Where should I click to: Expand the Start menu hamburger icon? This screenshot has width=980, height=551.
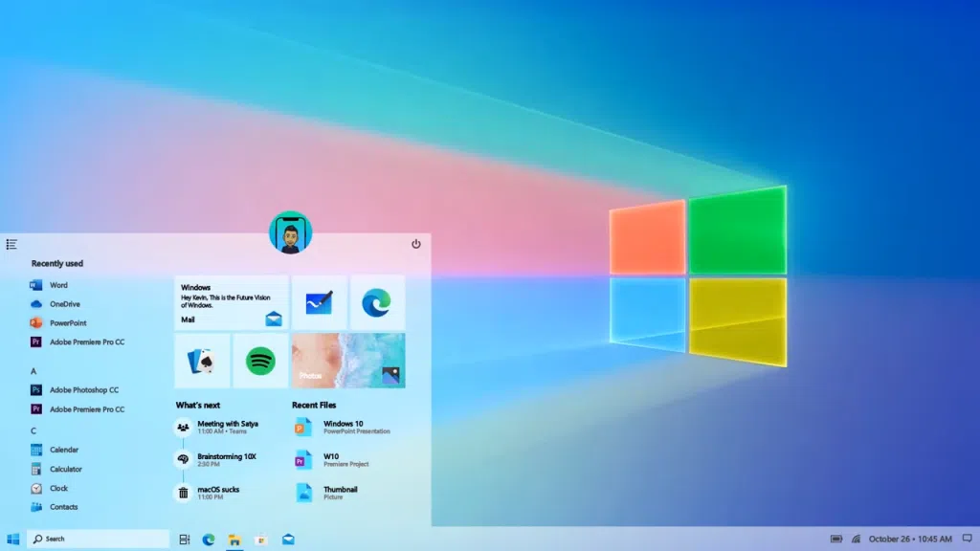point(11,244)
